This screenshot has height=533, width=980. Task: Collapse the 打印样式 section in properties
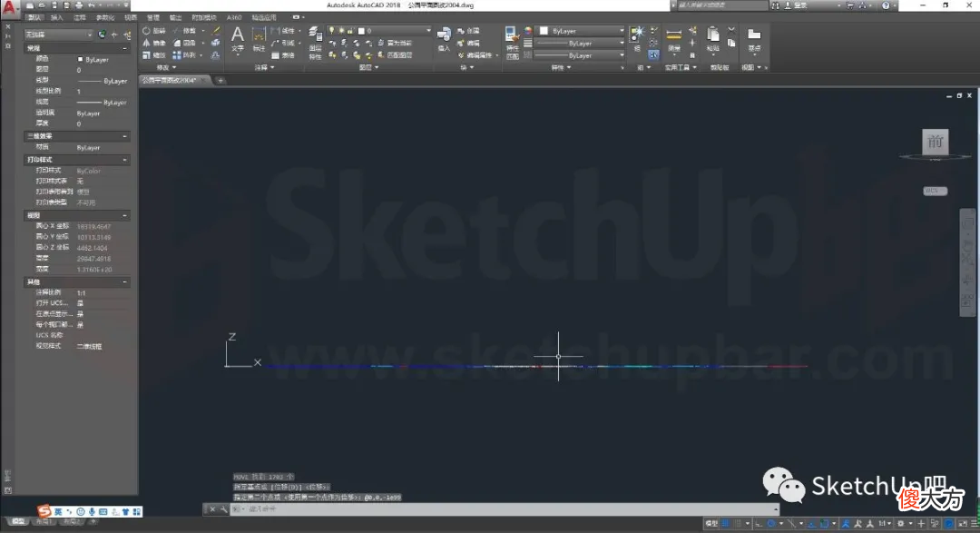[x=124, y=160]
